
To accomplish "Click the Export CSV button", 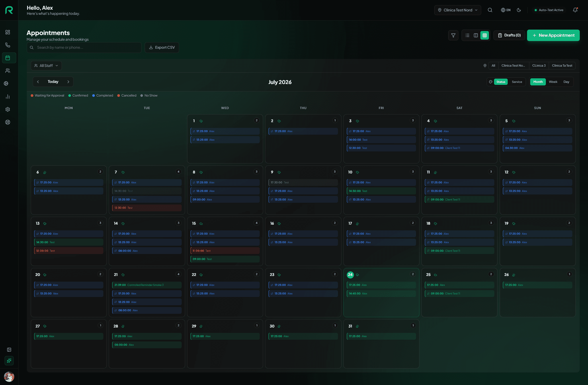I will pos(162,48).
